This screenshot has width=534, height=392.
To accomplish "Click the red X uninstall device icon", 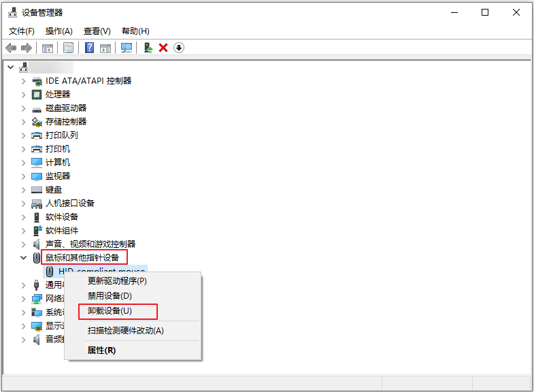I will point(163,48).
